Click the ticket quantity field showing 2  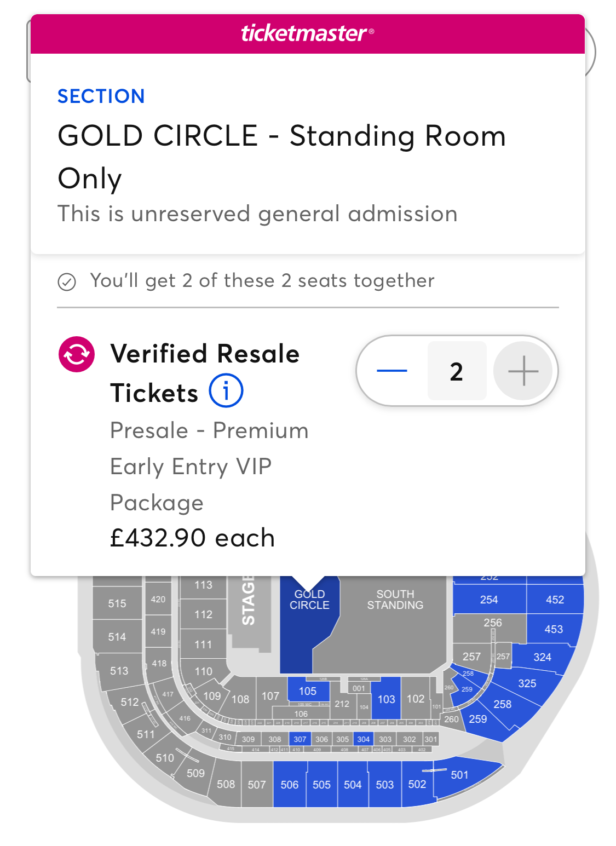tap(457, 371)
